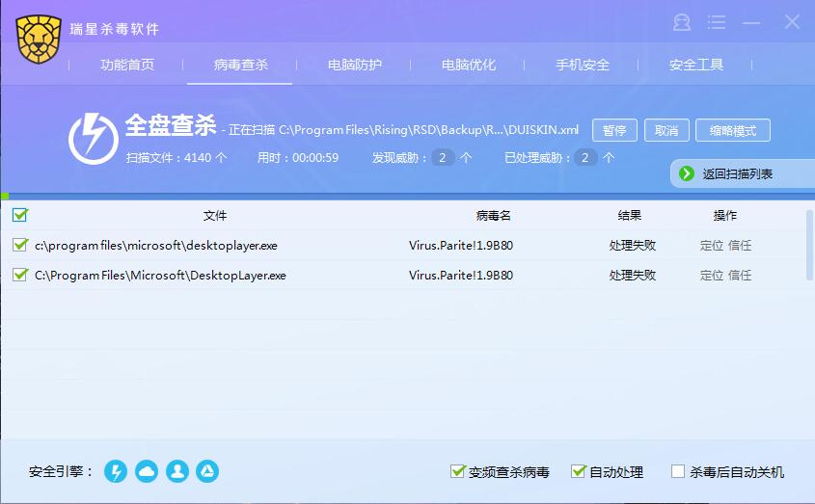
Task: Click the 已处理威胁 count badge
Action: (585, 157)
